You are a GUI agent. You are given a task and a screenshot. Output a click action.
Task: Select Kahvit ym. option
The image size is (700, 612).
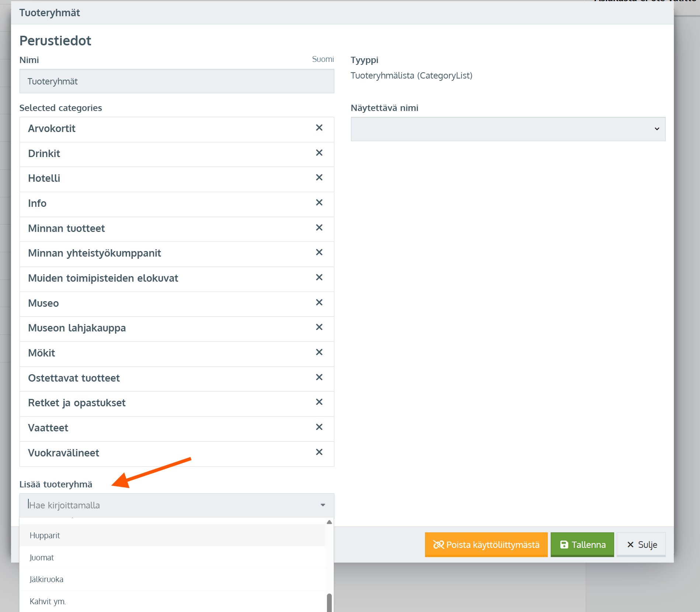coord(48,601)
